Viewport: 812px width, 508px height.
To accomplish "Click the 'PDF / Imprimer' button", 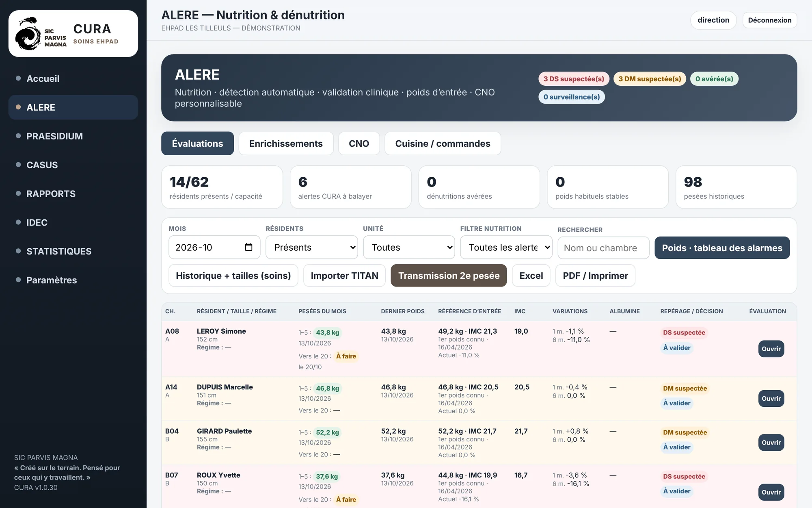I will 595,276.
